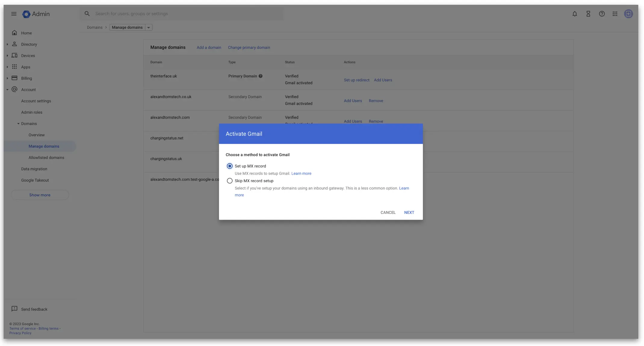Screen dimensions: 644x346
Task: Expand the Billing section arrow
Action: (x=7, y=78)
